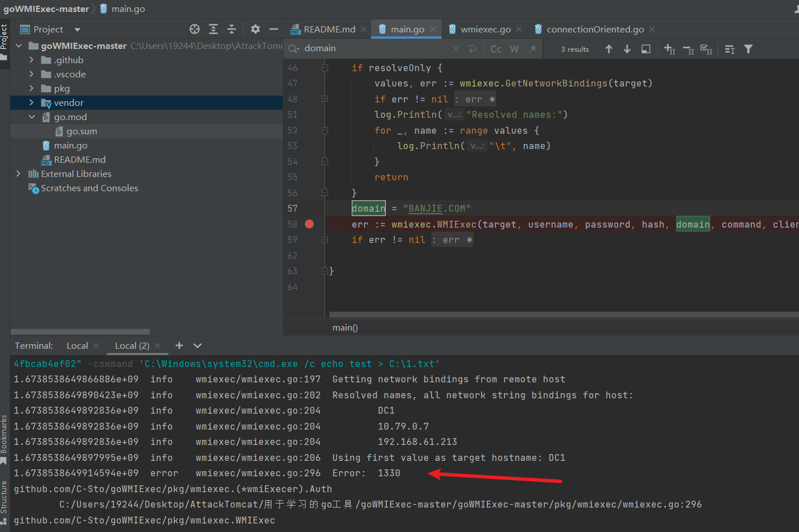Image resolution: width=799 pixels, height=532 pixels.
Task: Open Project tool window side tab
Action: pos(4,41)
